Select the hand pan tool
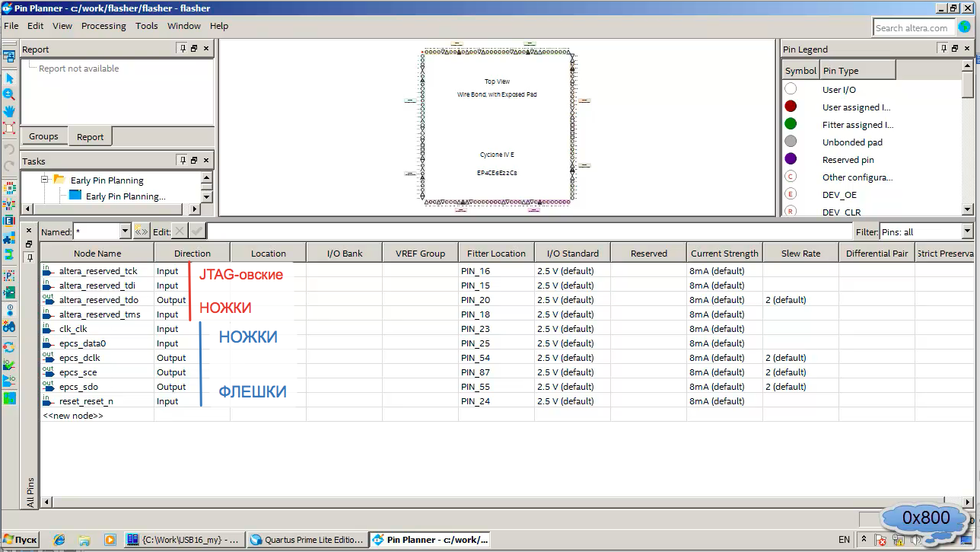Viewport: 980px width, 552px height. pos(9,111)
